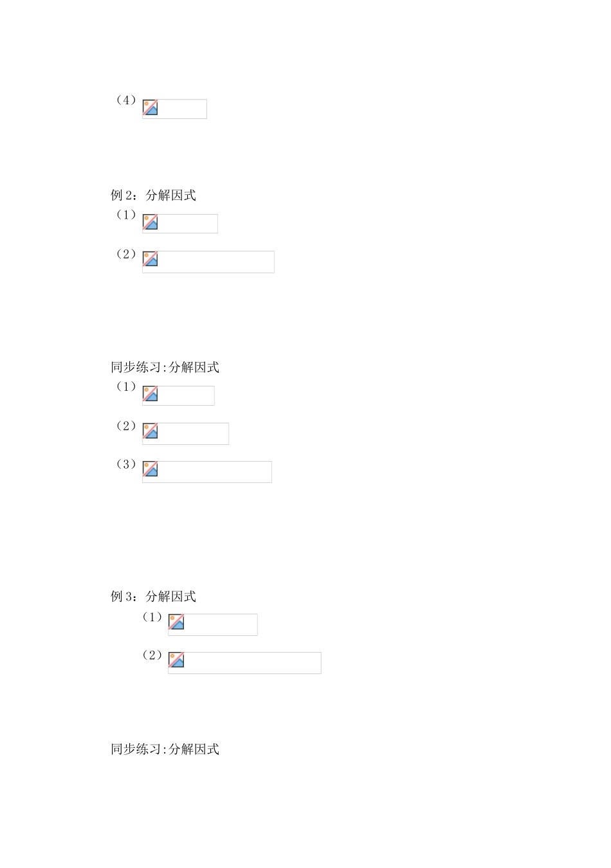Click broken image icon in first 同步练习 item (1)

pyautogui.click(x=150, y=394)
